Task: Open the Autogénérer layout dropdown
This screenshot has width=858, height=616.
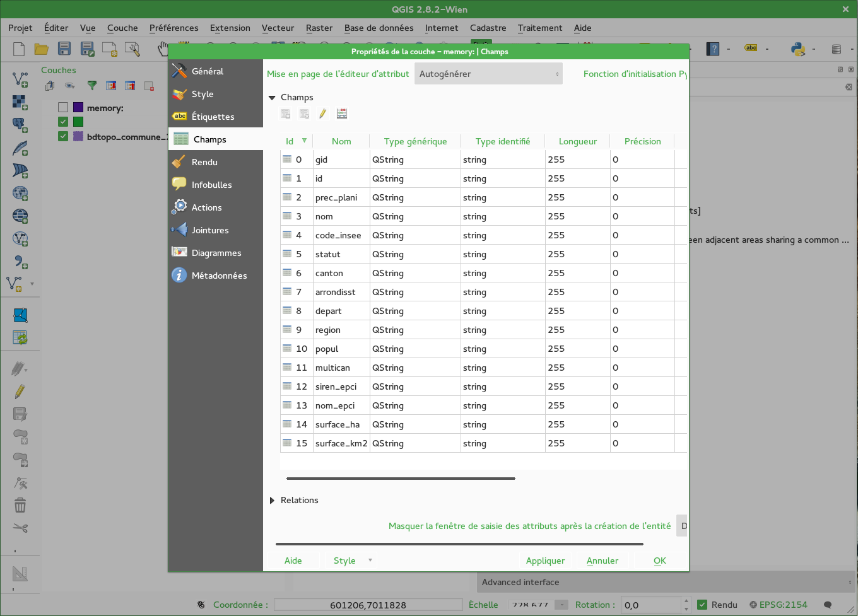Action: (x=488, y=74)
